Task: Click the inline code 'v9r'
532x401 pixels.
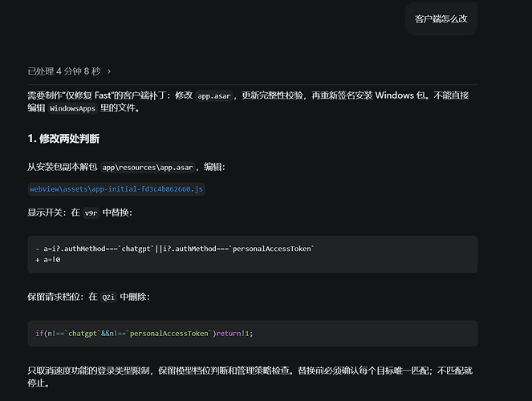Action: coord(91,213)
